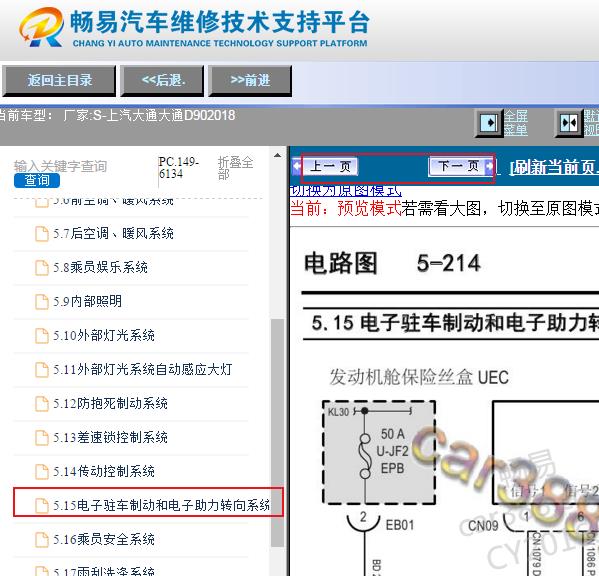
Task: Click the 电路图 5-214 heading
Action: click(392, 263)
